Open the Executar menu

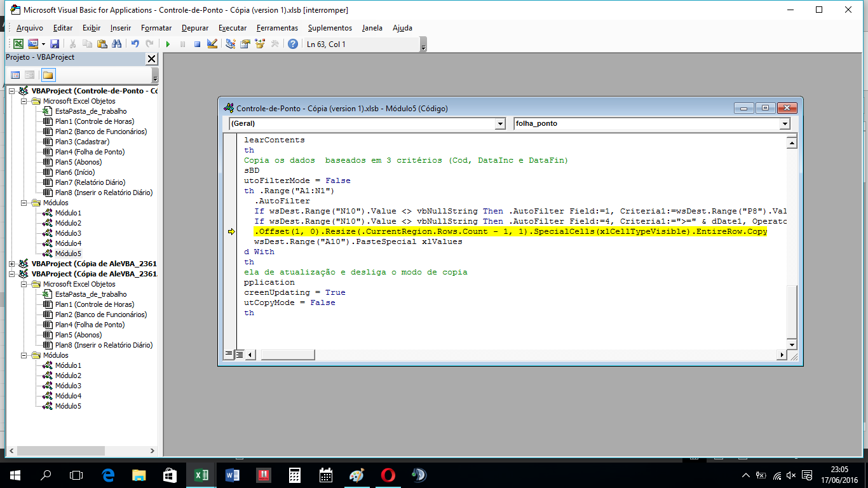(x=233, y=28)
